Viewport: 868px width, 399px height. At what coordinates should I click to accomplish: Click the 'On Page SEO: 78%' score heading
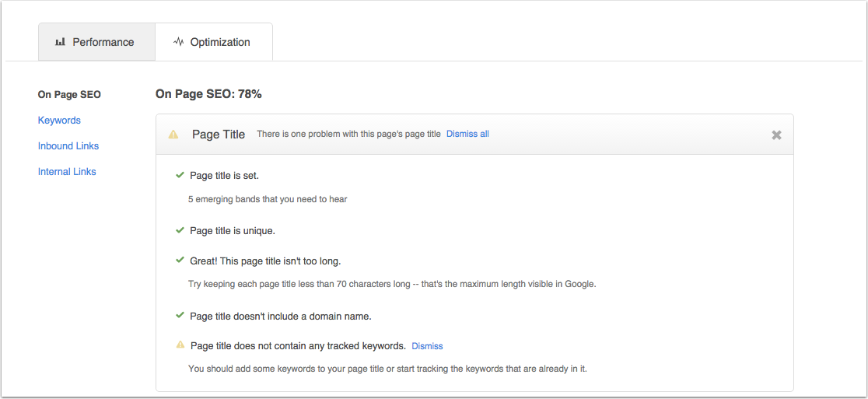pyautogui.click(x=208, y=94)
